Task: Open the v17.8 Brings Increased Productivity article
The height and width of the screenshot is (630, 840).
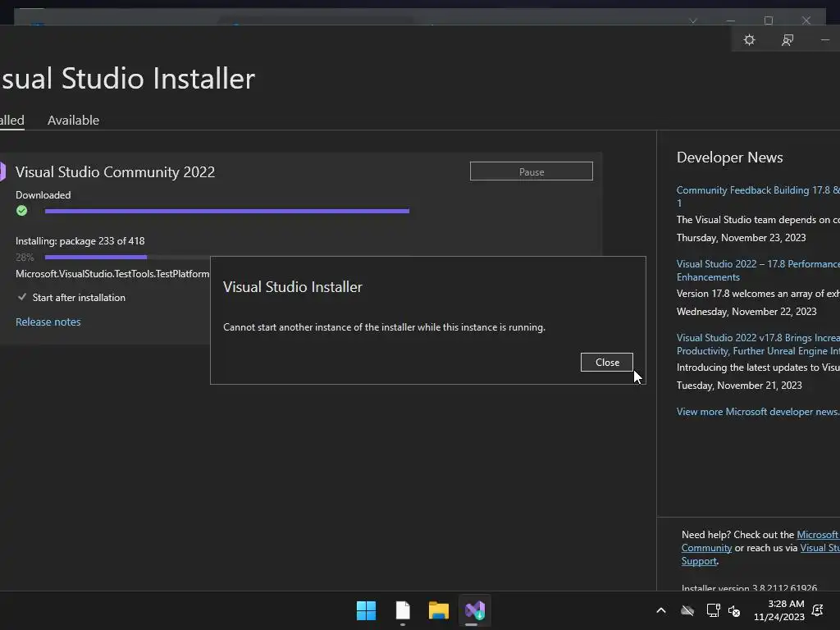Action: point(758,344)
